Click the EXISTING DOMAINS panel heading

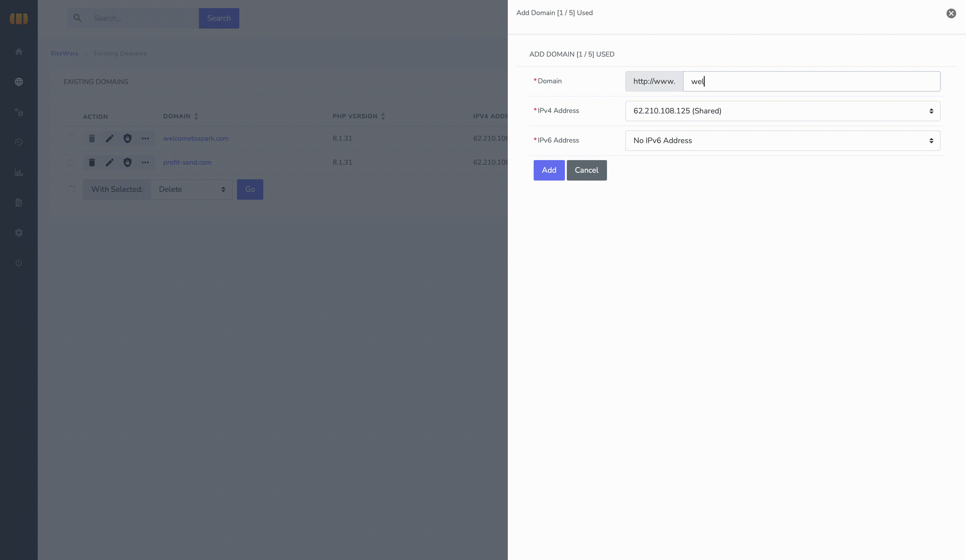tap(96, 82)
